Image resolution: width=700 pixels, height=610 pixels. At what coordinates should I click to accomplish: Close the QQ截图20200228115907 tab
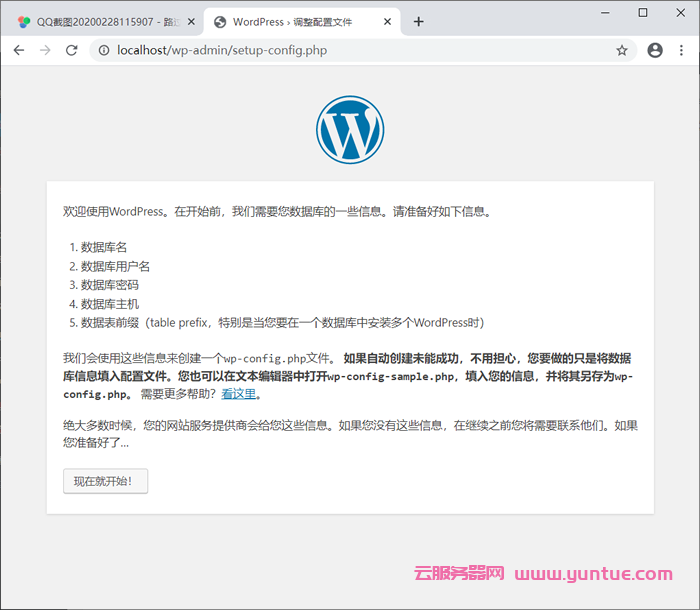(x=186, y=22)
